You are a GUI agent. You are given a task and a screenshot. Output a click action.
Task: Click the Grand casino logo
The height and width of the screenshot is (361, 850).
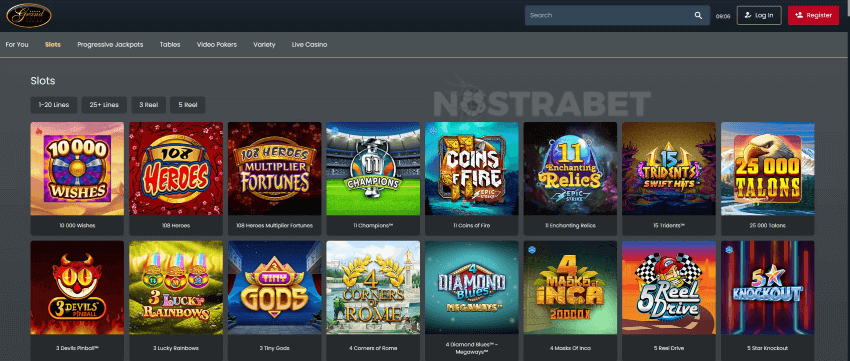point(29,15)
